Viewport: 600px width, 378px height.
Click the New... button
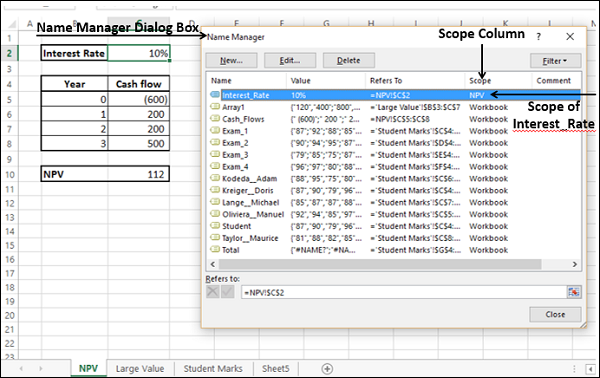click(x=231, y=60)
